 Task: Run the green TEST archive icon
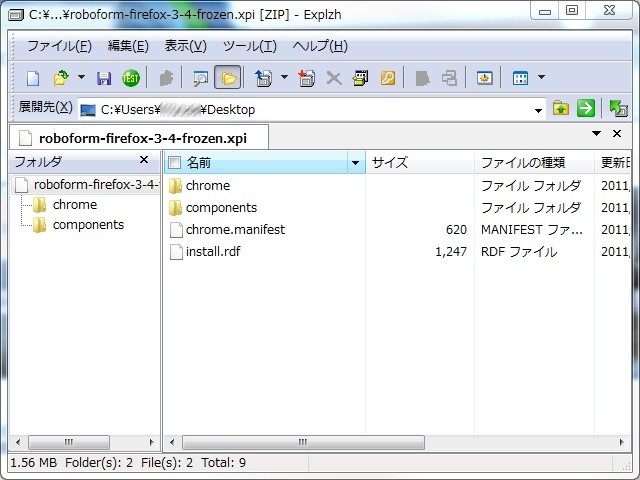pyautogui.click(x=131, y=78)
